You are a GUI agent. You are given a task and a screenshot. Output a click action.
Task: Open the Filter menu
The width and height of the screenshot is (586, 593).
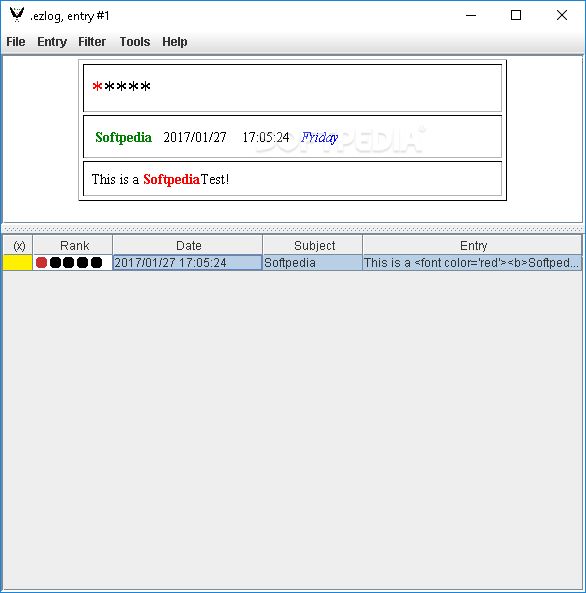(x=92, y=42)
